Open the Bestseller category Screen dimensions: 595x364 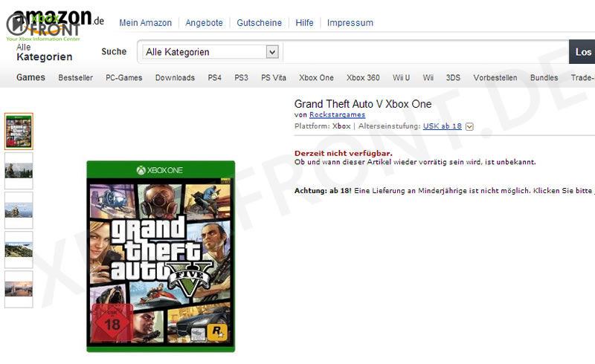[76, 78]
